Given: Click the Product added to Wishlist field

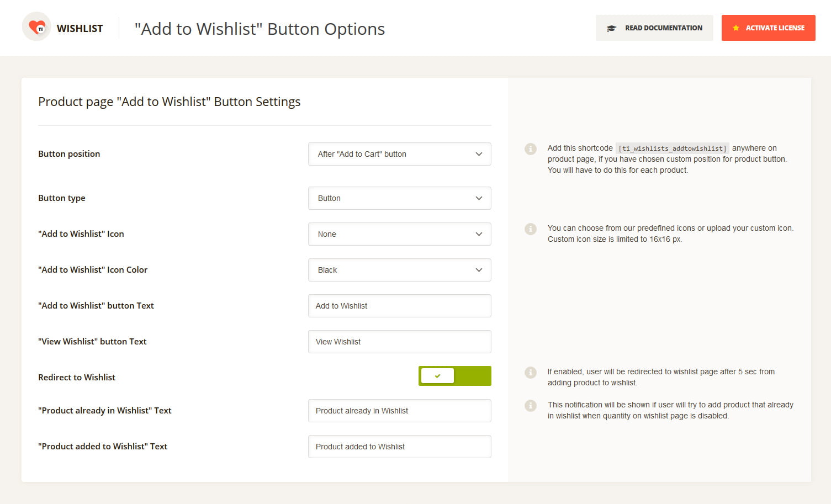Looking at the screenshot, I should point(400,447).
